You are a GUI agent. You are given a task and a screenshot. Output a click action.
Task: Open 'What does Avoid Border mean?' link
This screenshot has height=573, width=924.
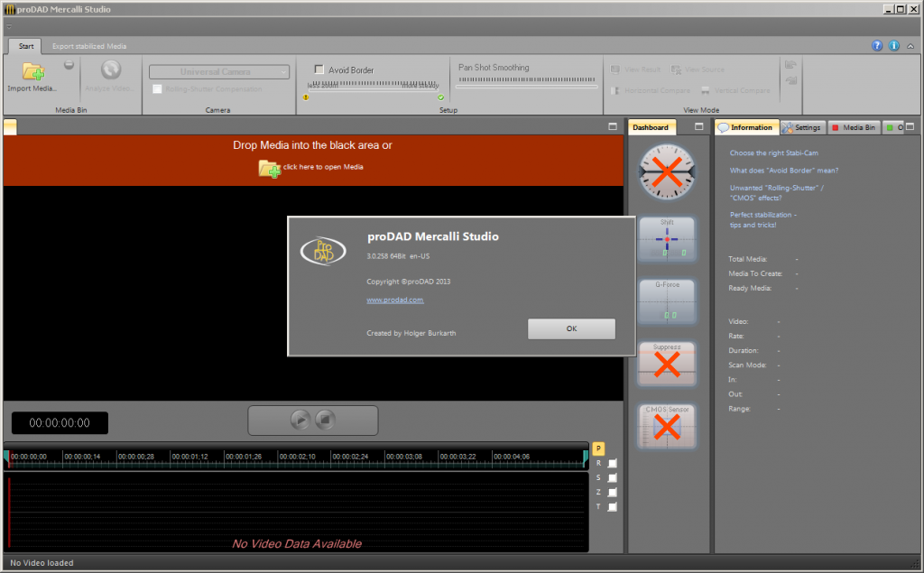(x=784, y=171)
